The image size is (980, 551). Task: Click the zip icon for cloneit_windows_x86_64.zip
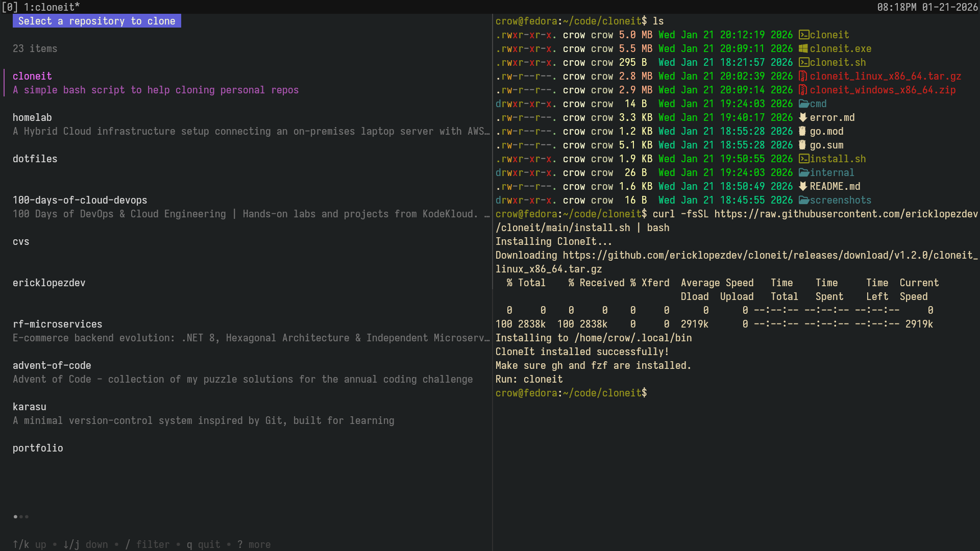coord(803,90)
